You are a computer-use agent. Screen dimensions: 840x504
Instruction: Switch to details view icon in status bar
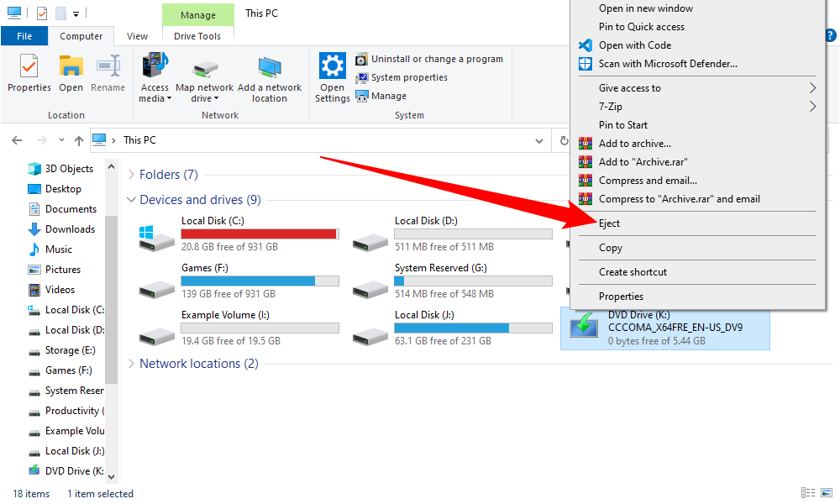click(x=808, y=493)
